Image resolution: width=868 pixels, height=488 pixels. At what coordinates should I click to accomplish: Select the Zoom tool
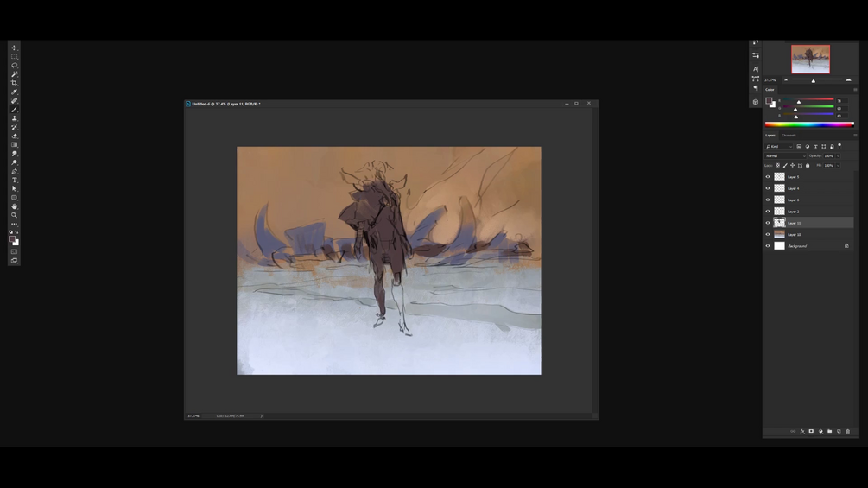tap(15, 215)
